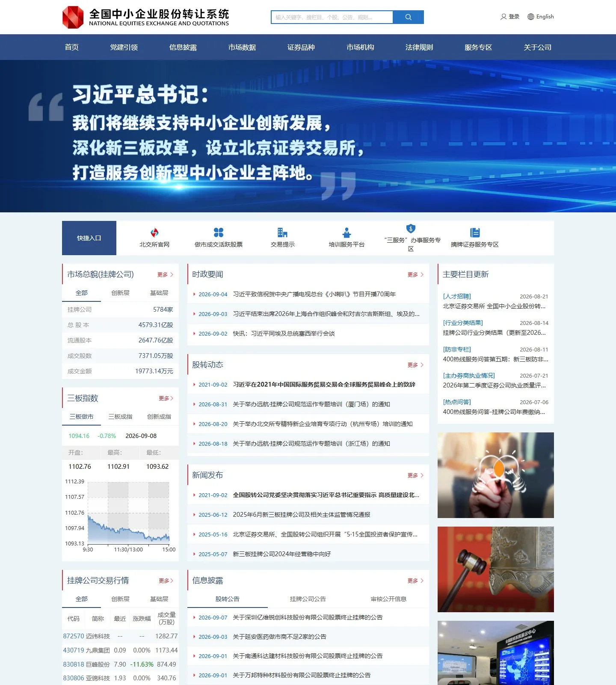The height and width of the screenshot is (685, 616).
Task: Click the [人才招聘] column update
Action: [457, 296]
